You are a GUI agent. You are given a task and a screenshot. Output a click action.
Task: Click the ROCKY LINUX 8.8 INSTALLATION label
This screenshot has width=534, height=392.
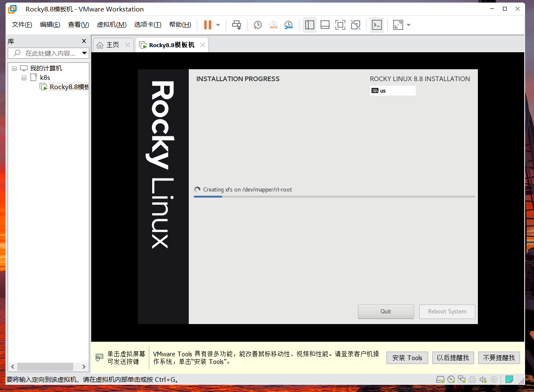[x=420, y=79]
